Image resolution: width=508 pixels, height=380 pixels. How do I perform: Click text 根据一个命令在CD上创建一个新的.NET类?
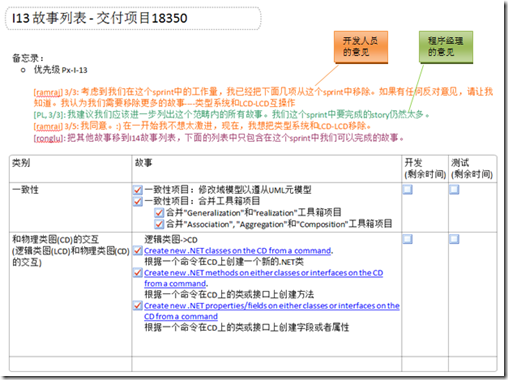pyautogui.click(x=224, y=262)
